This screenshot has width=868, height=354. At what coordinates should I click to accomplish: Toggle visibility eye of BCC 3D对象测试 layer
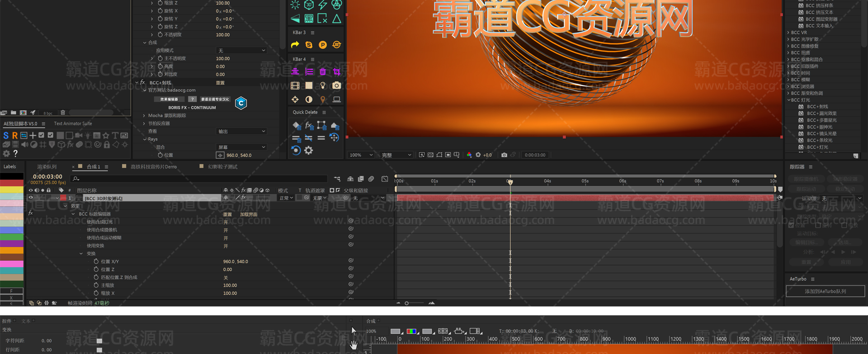pos(31,198)
